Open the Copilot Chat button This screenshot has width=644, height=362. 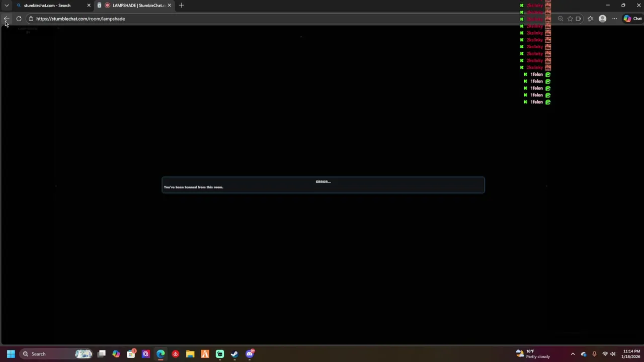click(632, 19)
